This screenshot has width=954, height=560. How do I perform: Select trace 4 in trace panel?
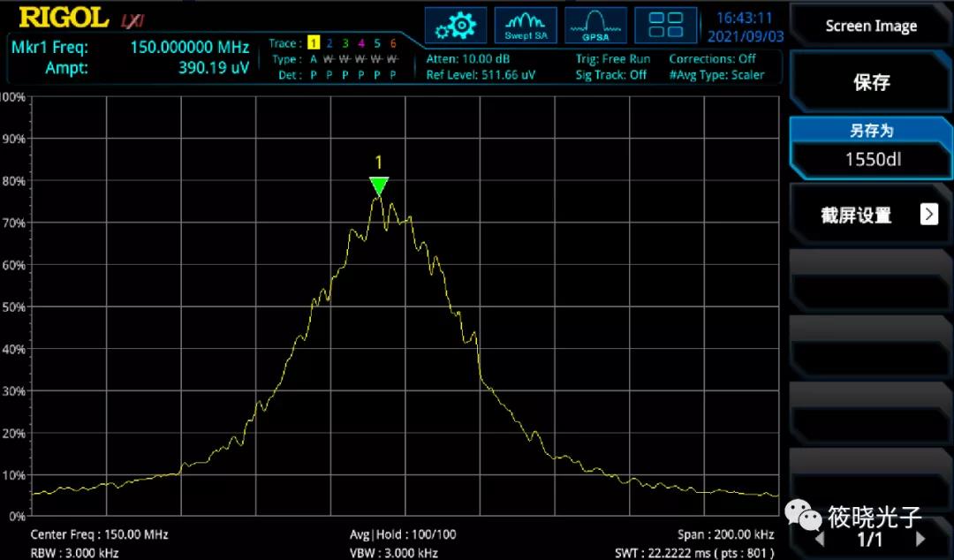(361, 43)
